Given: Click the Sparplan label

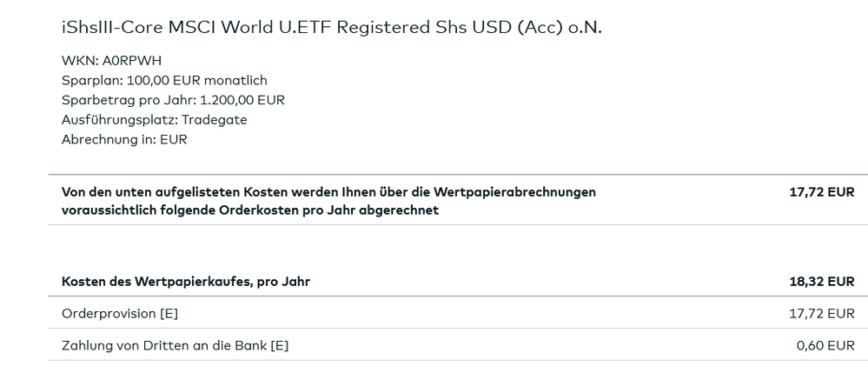Looking at the screenshot, I should [90, 81].
